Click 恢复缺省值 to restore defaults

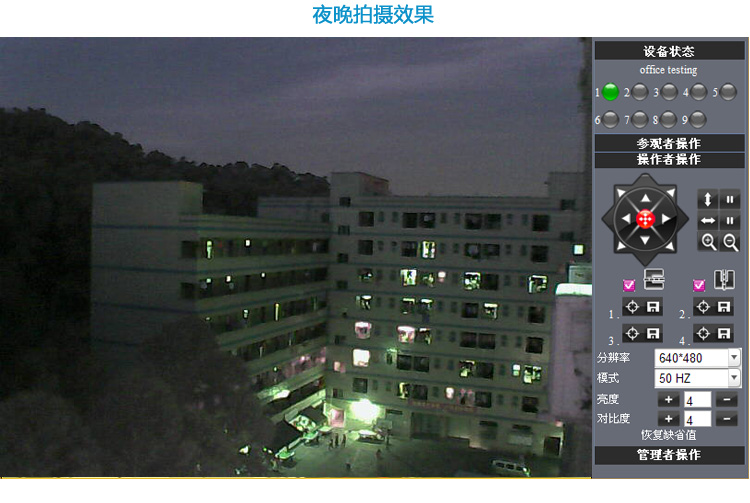[668, 435]
